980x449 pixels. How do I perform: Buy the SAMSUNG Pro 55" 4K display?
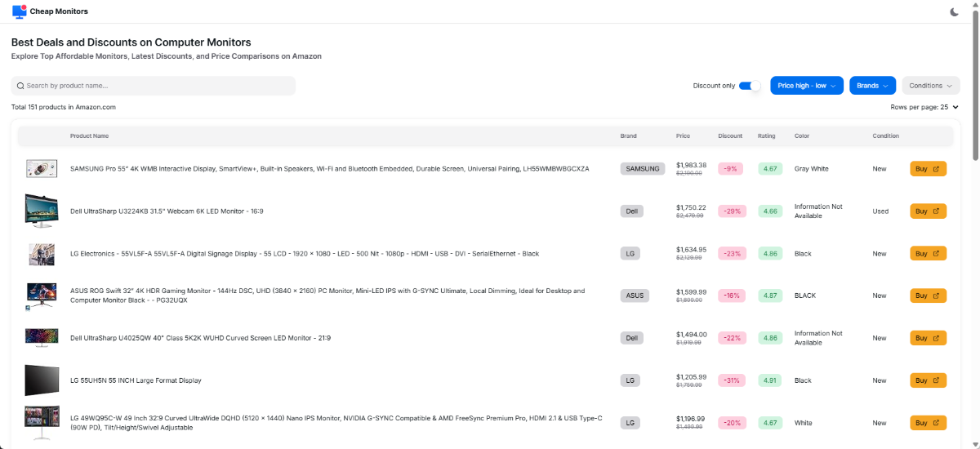928,169
